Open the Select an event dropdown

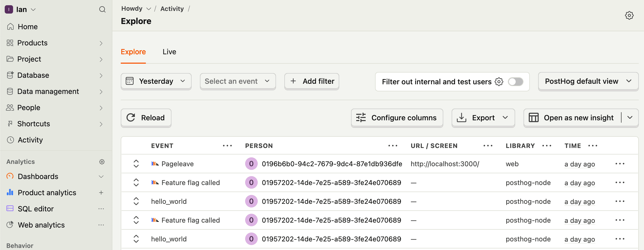click(238, 81)
